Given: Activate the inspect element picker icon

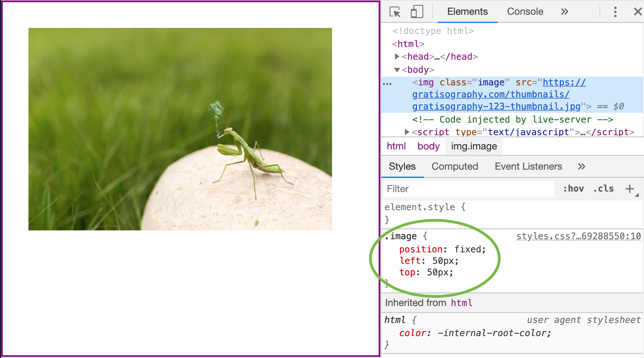Looking at the screenshot, I should pyautogui.click(x=395, y=12).
